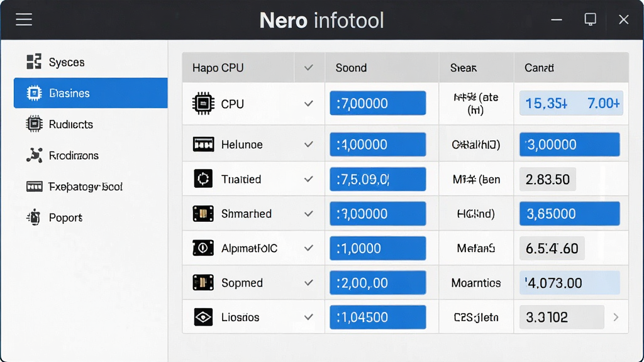Click the Dasines chip icon
The height and width of the screenshot is (362, 644).
(34, 93)
